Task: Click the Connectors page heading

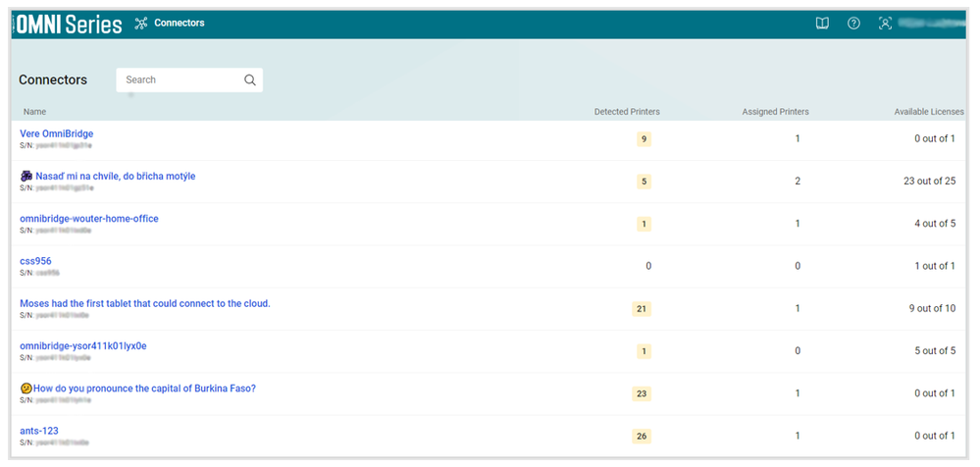Action: coord(53,80)
